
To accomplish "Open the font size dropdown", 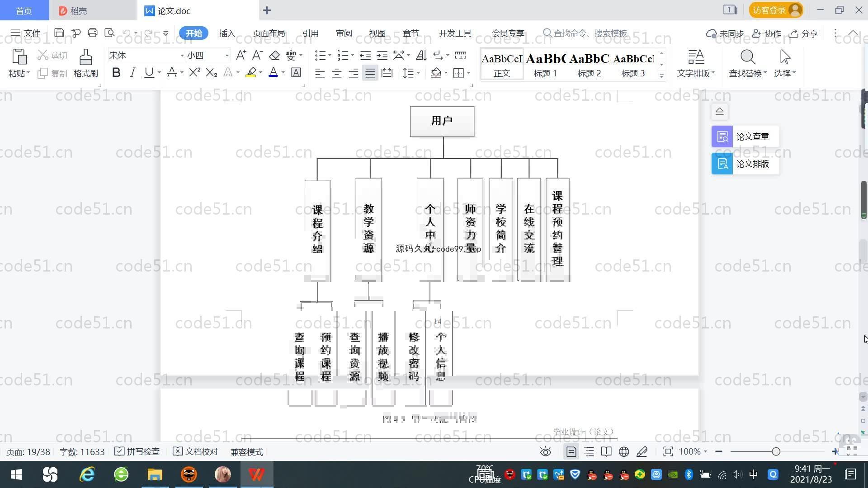I will [x=227, y=56].
